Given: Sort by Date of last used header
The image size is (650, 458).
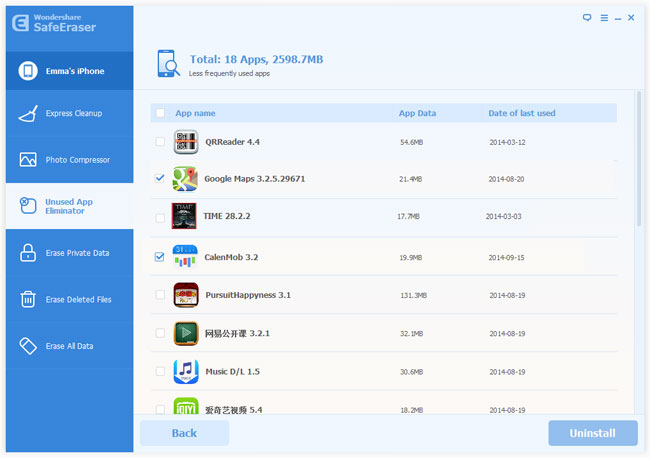Looking at the screenshot, I should tap(522, 113).
